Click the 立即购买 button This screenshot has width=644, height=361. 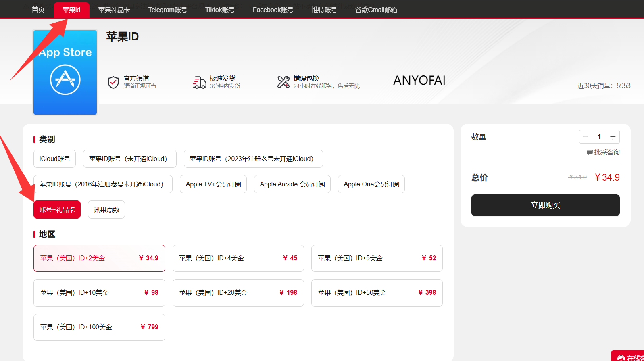tap(545, 205)
